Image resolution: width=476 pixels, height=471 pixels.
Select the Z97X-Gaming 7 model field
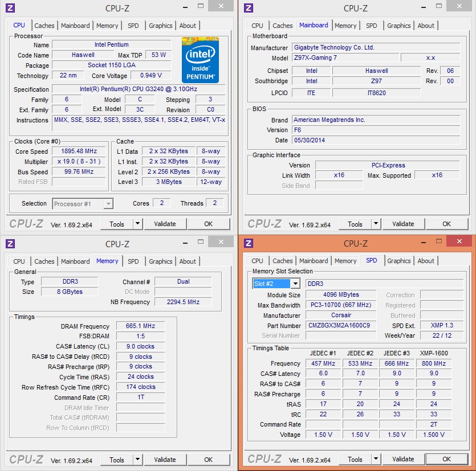[x=345, y=58]
